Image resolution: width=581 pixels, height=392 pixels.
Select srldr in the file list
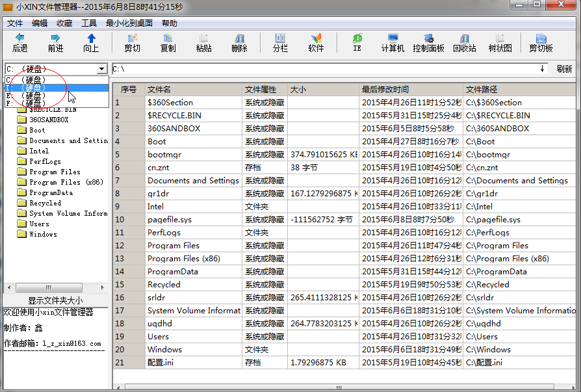193,298
